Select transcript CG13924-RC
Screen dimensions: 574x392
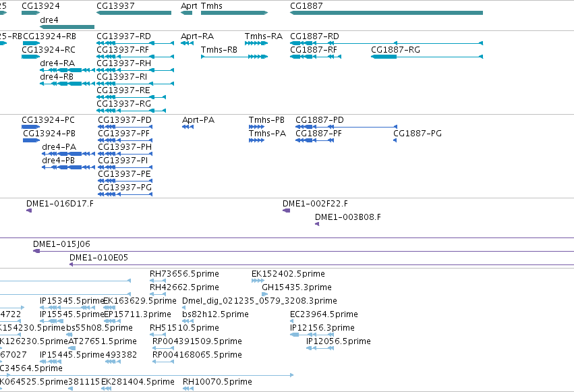49,50
